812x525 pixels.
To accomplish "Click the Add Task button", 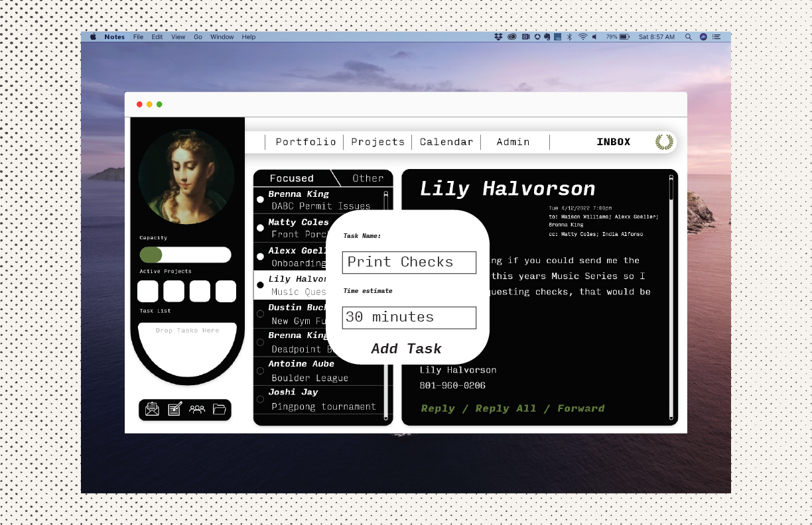I will click(407, 349).
